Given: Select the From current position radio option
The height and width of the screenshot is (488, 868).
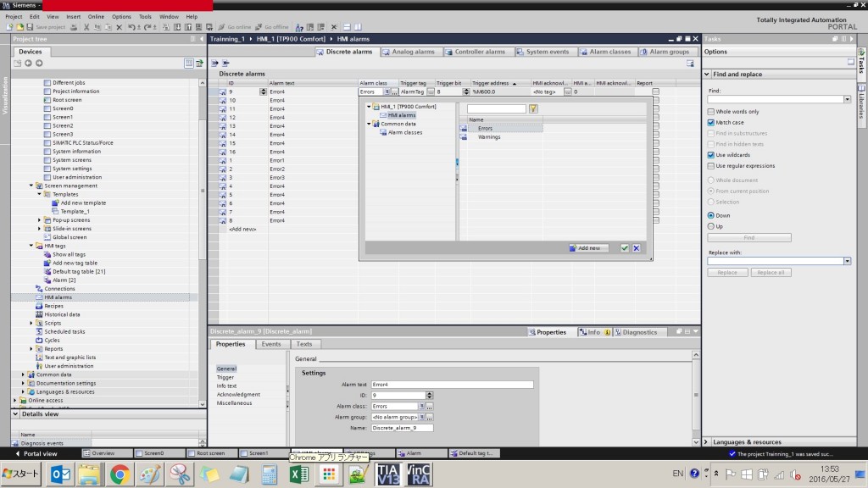Looking at the screenshot, I should (711, 191).
